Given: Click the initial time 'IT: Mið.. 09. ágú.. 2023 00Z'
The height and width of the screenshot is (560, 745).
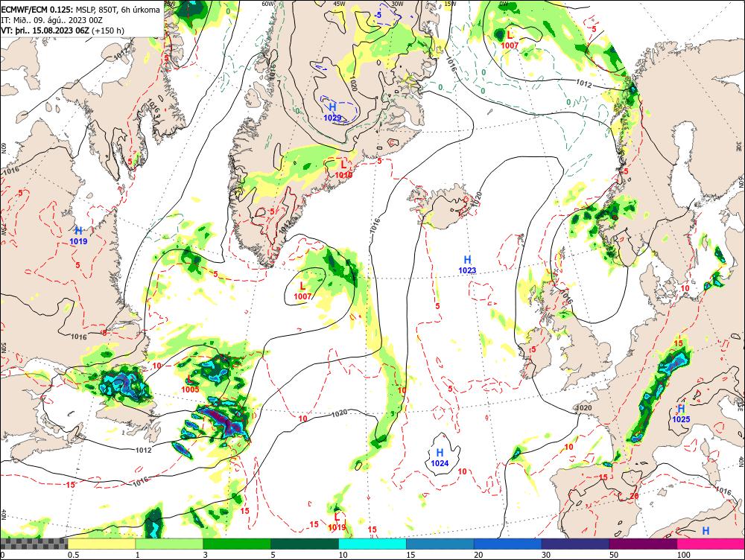Looking at the screenshot, I should click(x=52, y=20).
